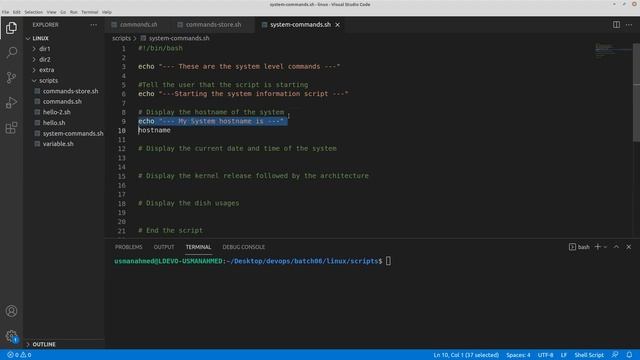640x360 pixels.
Task: Open the DEBUG CONSOLE panel tab
Action: tap(244, 247)
